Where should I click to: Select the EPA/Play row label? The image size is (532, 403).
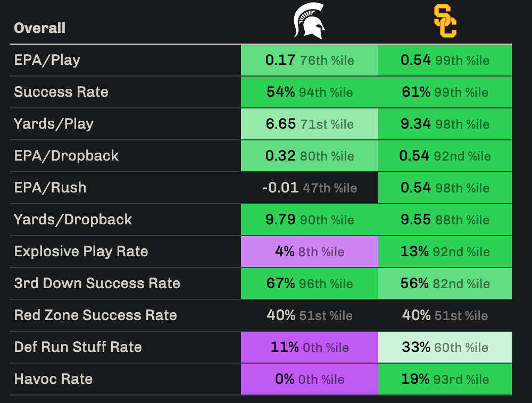(47, 60)
